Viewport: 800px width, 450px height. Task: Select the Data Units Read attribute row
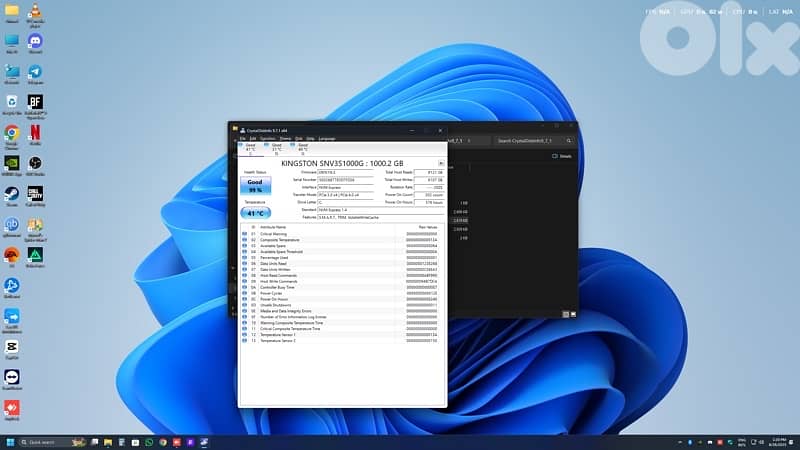click(342, 264)
